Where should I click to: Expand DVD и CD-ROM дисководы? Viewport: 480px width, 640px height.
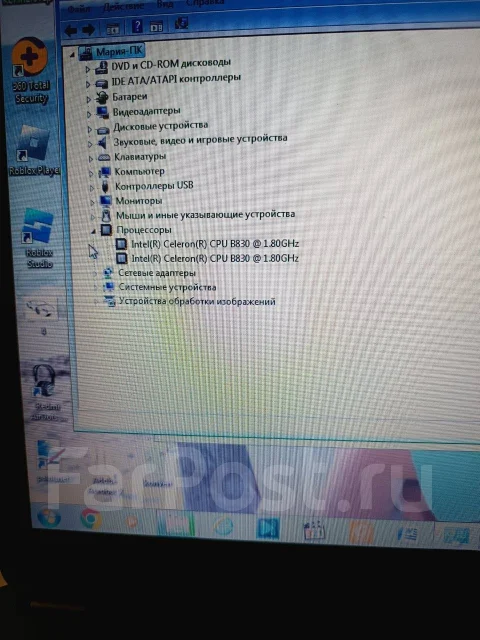pos(87,69)
